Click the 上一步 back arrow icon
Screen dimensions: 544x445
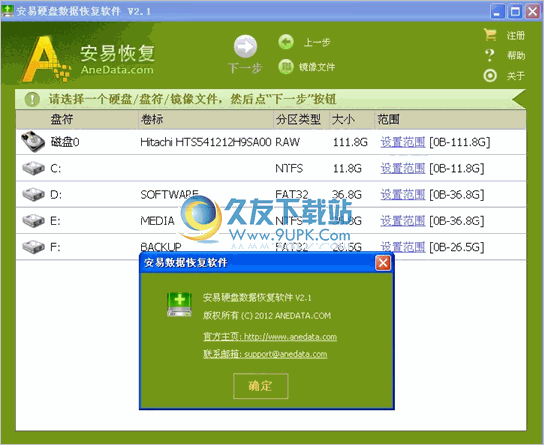click(286, 42)
